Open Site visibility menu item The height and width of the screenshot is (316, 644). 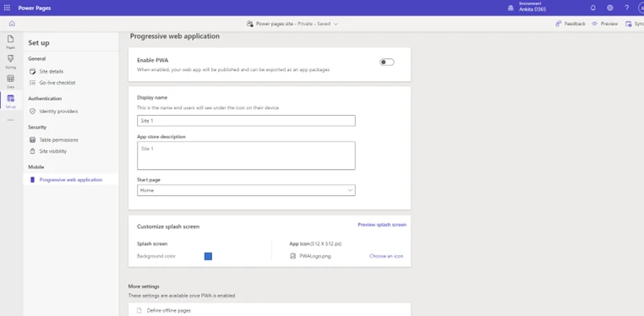point(53,151)
